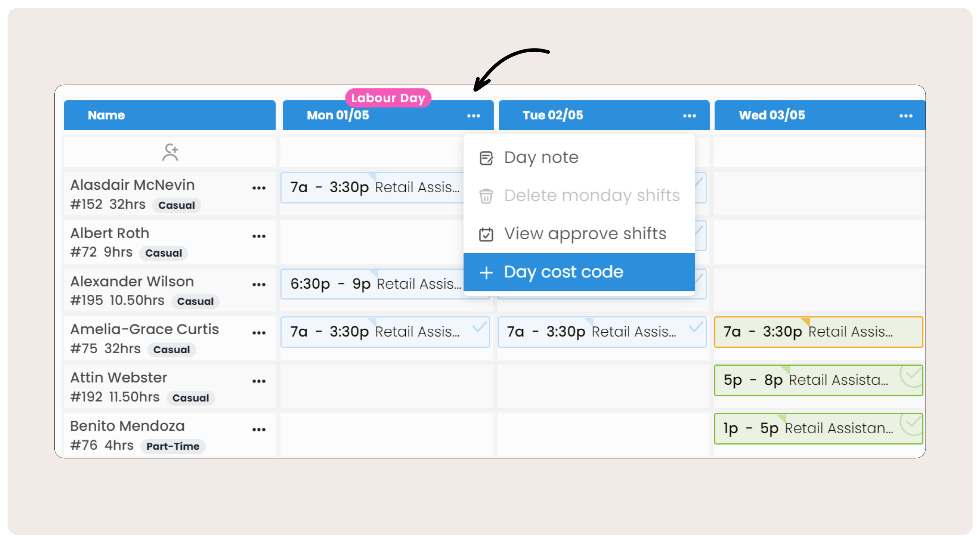
Task: Toggle approval check on Attin Webster's 5p-8p shift
Action: [912, 375]
